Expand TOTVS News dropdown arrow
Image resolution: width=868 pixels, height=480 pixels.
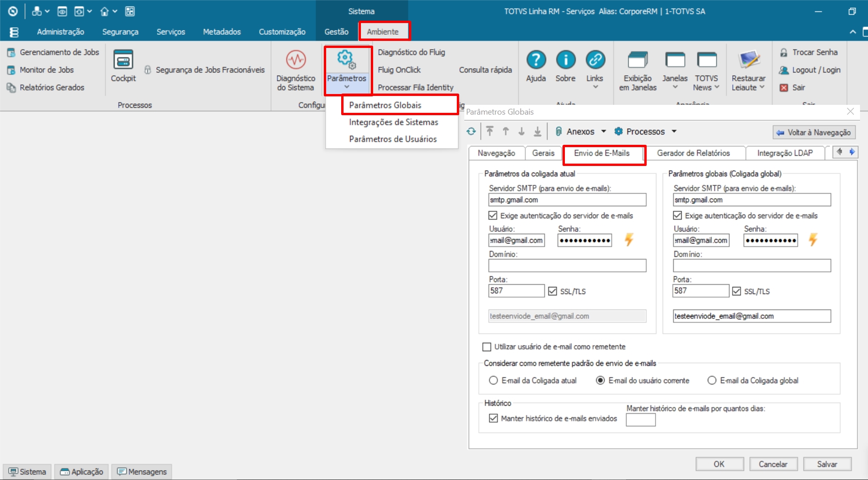click(x=717, y=87)
